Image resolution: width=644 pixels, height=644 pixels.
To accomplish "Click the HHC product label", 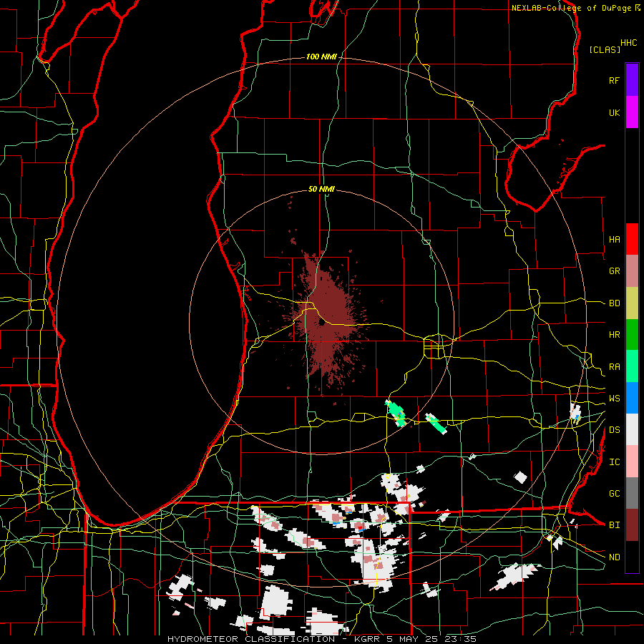I will 628,43.
